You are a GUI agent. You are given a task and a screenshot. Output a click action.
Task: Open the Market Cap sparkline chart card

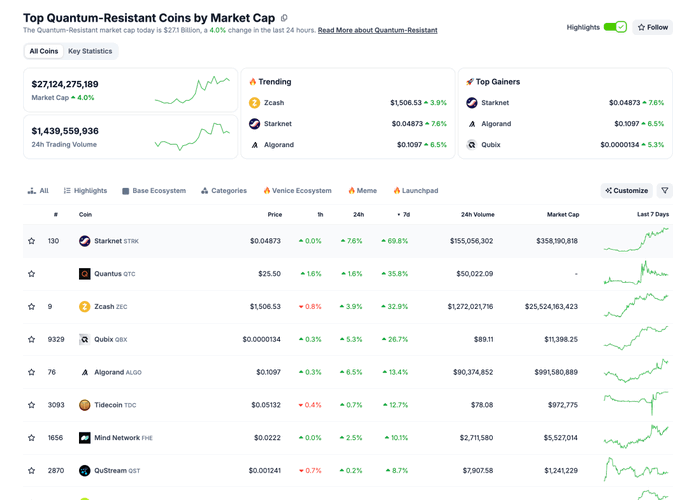pos(130,90)
